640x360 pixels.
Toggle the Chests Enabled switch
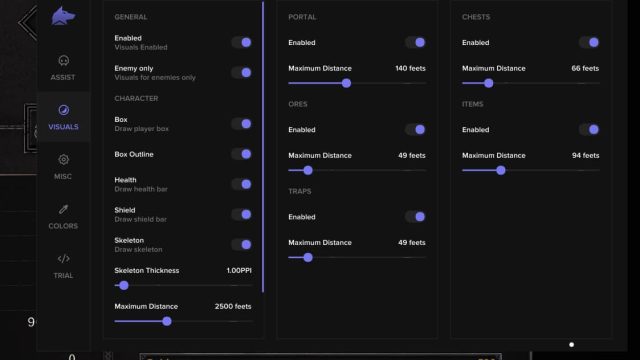[x=589, y=42]
